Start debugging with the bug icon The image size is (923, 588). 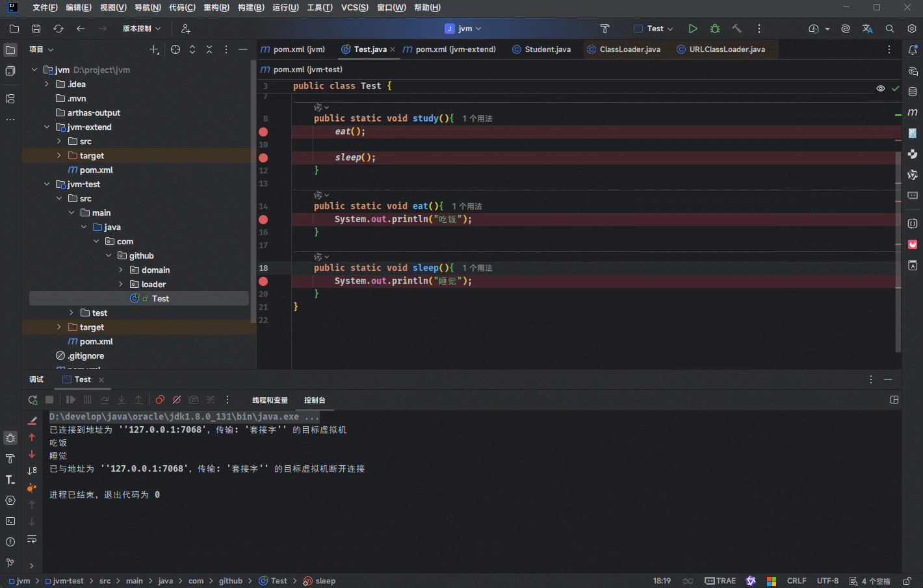coord(715,29)
